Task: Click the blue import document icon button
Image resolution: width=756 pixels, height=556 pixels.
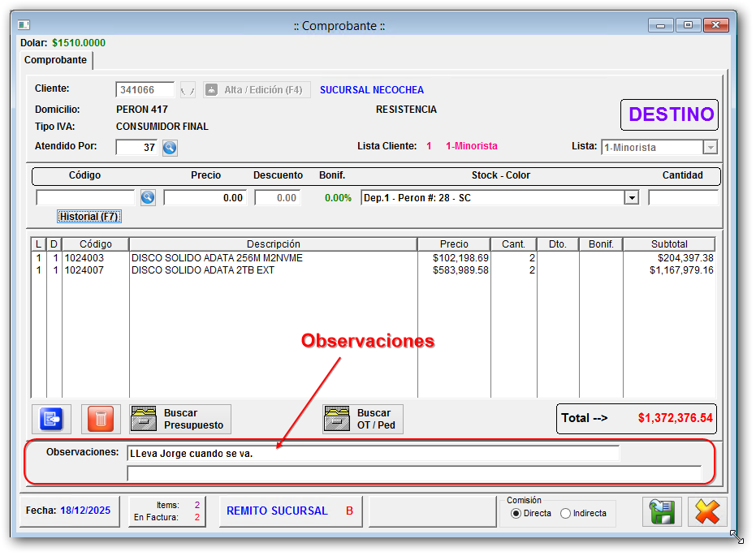Action: (51, 419)
